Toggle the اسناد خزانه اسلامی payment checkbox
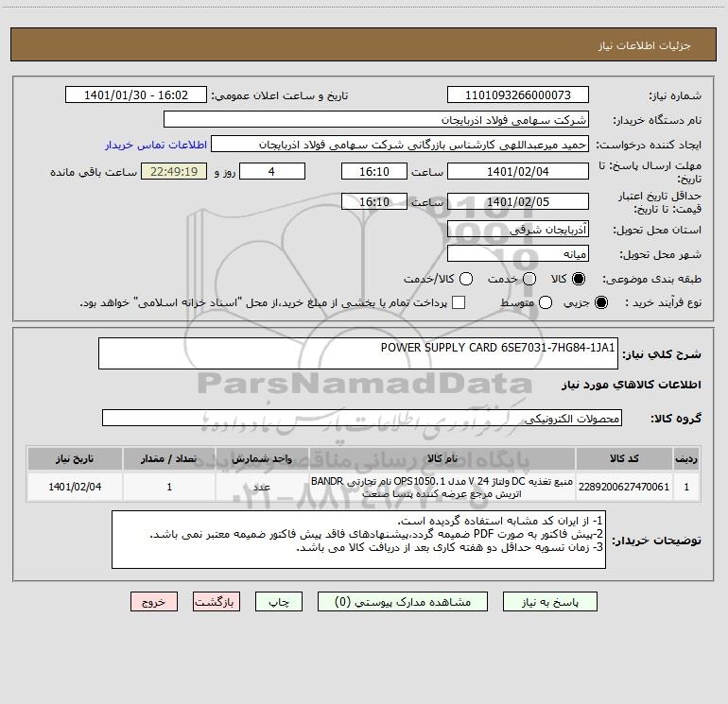728x704 pixels. [x=459, y=302]
